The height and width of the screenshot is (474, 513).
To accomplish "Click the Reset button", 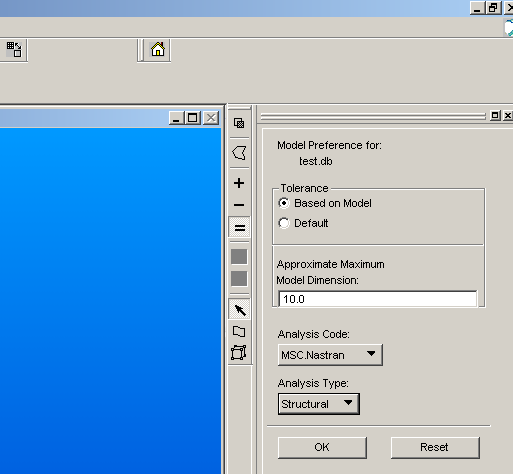I will tap(435, 447).
